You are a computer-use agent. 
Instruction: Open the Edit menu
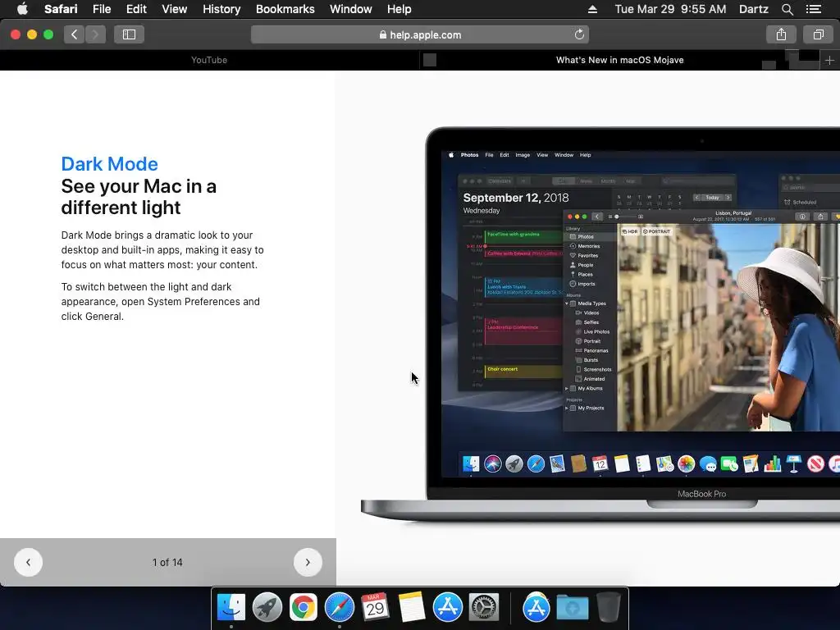click(136, 9)
